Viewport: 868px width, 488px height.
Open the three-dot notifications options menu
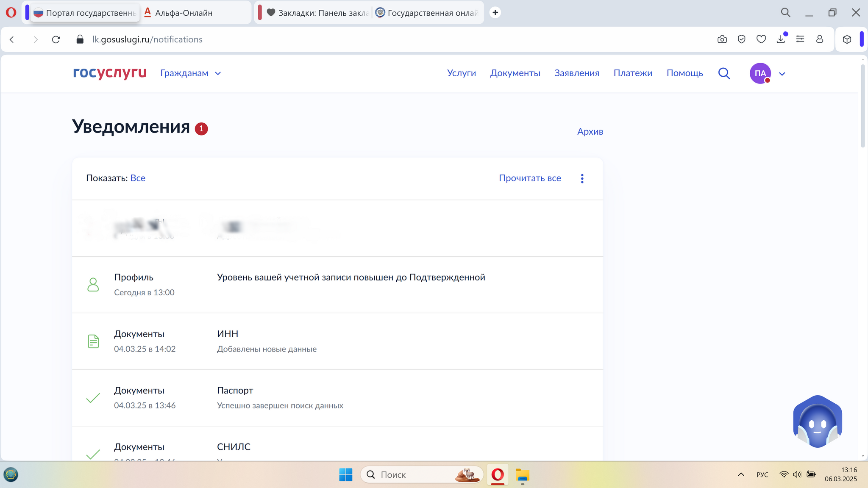point(582,178)
